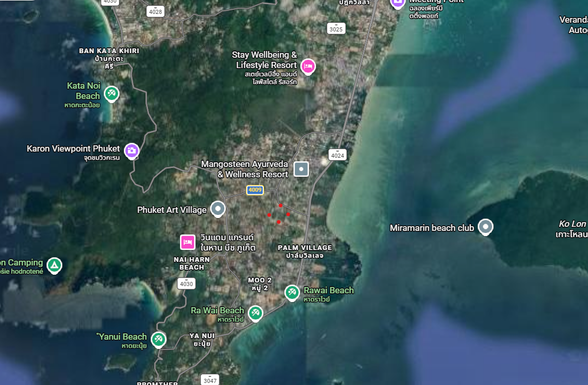588x385 pixels.
Task: Open the Miramarin beach club label
Action: [432, 228]
